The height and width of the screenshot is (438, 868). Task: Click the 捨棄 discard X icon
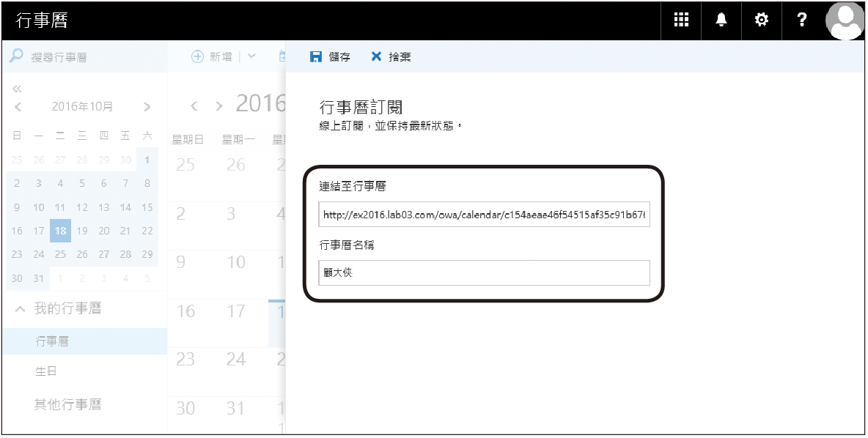coord(376,56)
